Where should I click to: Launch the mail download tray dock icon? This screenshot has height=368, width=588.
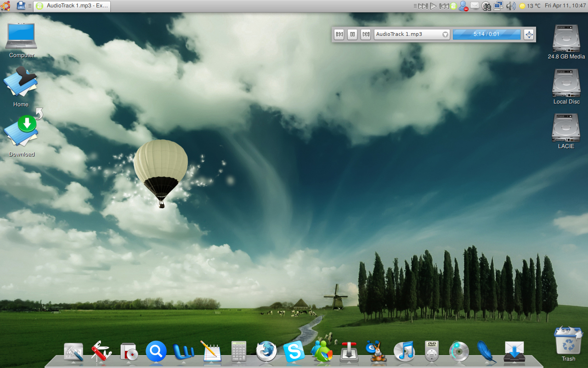[514, 352]
